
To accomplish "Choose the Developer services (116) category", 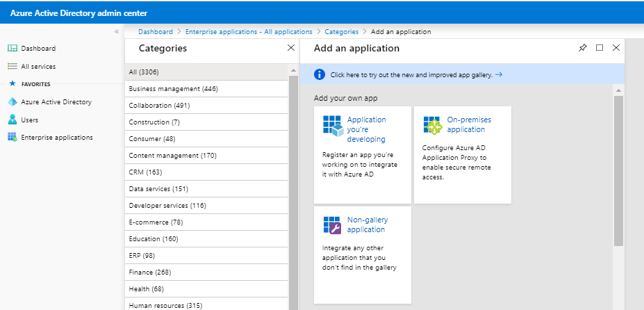I will [x=167, y=206].
